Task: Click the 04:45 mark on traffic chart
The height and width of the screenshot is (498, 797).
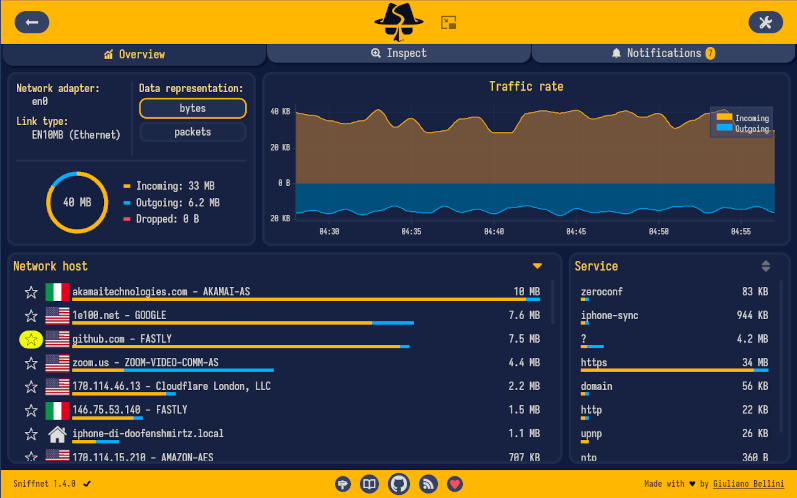Action: 576,231
